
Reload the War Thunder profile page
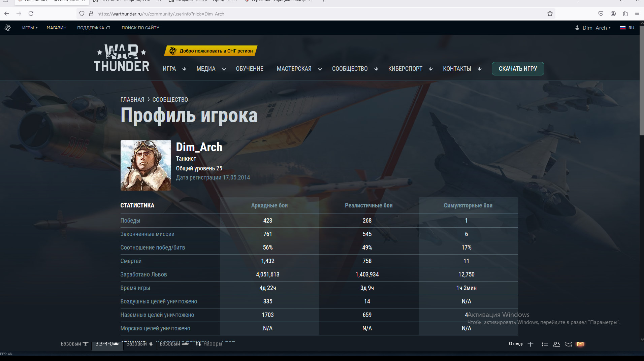click(x=31, y=13)
